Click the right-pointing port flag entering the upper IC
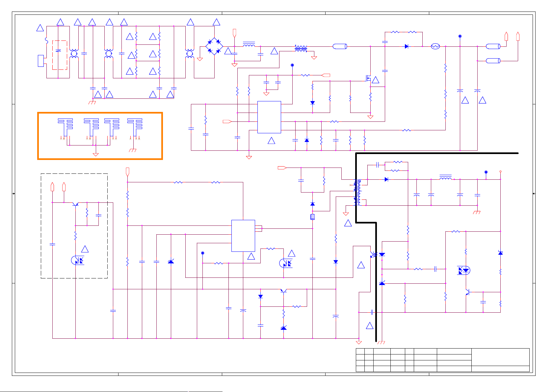554x392 pixels. [227, 121]
